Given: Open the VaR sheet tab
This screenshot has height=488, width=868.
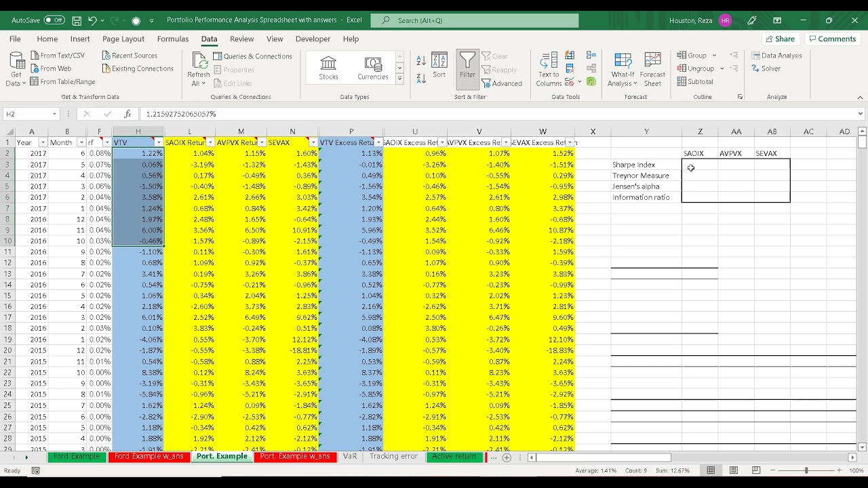Looking at the screenshot, I should [x=350, y=457].
